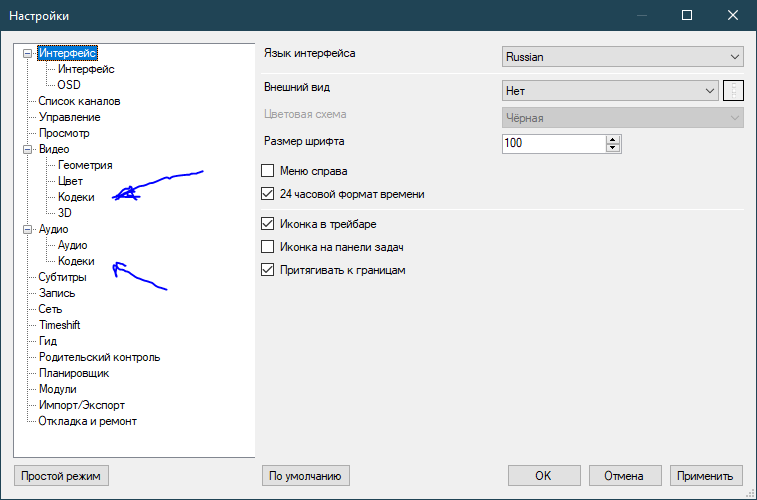Enable Иконка на панели задач
This screenshot has height=500, width=757.
267,247
